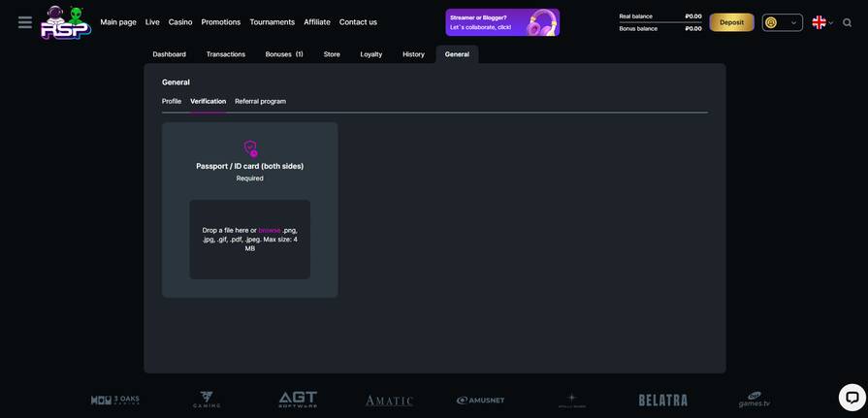Switch to the Transactions tab
The image size is (868, 418).
pos(226,54)
